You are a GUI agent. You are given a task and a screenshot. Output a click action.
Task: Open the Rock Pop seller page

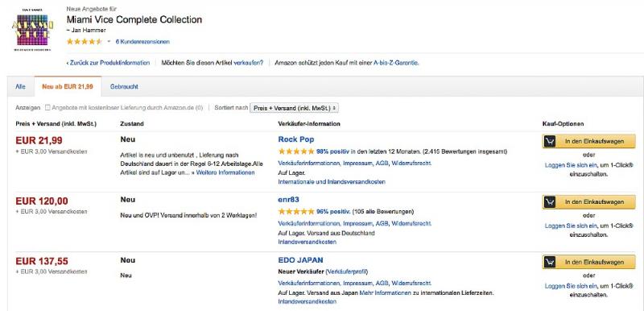pos(296,139)
